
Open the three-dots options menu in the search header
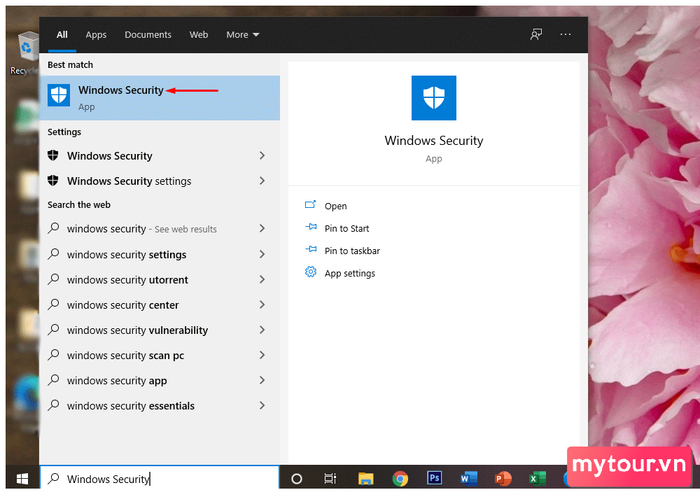click(565, 34)
